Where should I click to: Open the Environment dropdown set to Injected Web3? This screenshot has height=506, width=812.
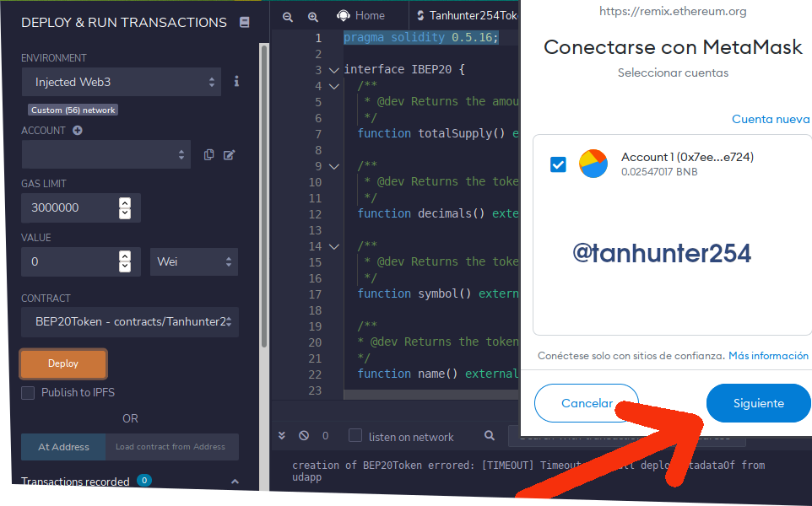tap(122, 82)
